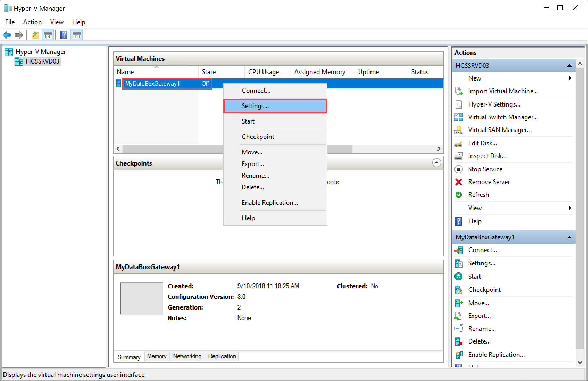Collapse the Checkpoints section
Image resolution: width=588 pixels, height=381 pixels.
pyautogui.click(x=437, y=163)
